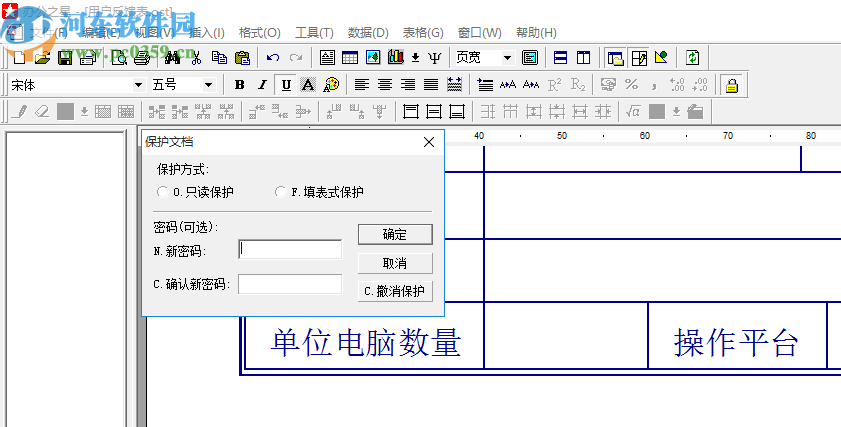Toggle italic formatting
This screenshot has height=427, width=841.
point(262,85)
